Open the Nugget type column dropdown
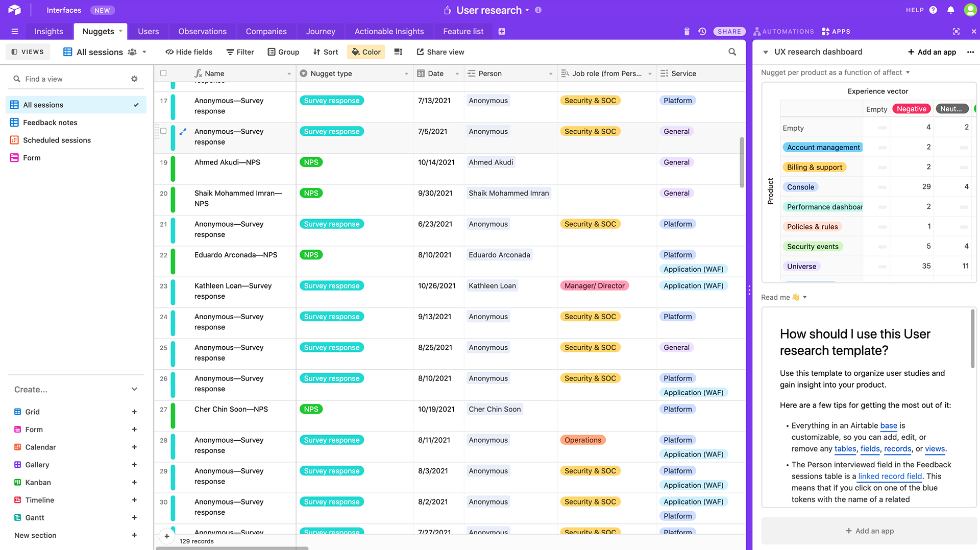 coord(406,74)
